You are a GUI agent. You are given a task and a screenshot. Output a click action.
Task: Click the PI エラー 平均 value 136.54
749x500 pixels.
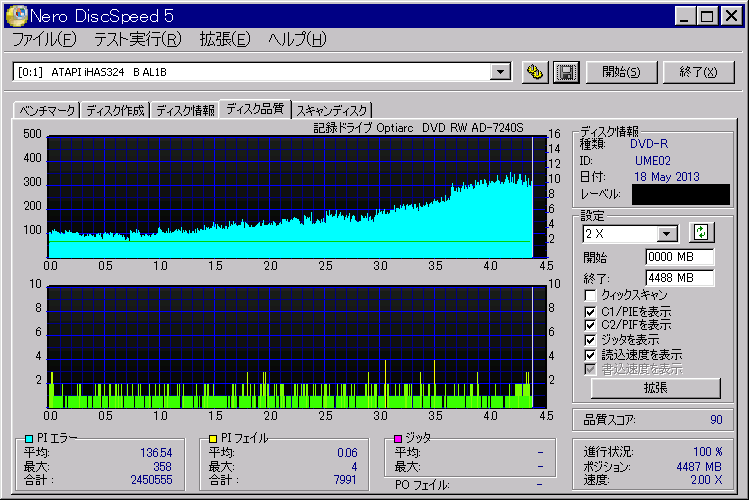click(156, 453)
